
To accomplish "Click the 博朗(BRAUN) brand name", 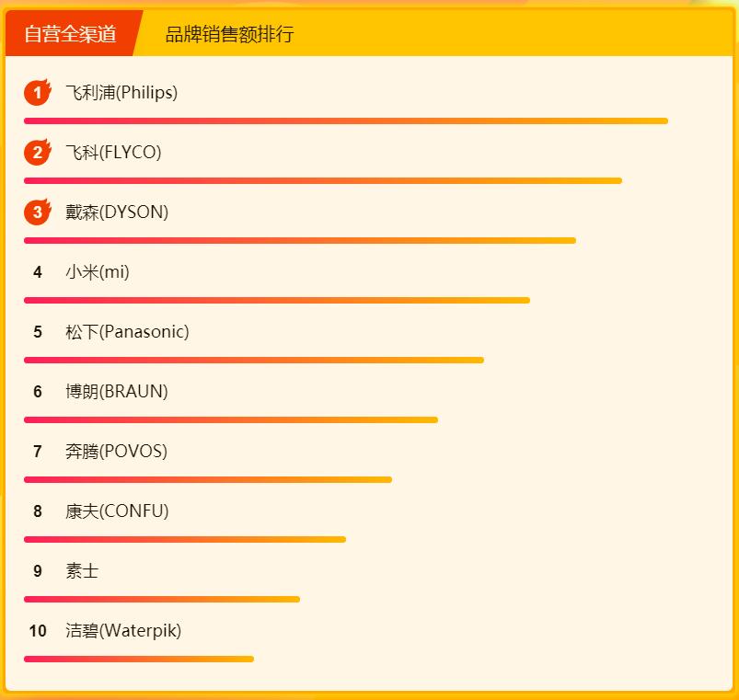I will pos(117,392).
